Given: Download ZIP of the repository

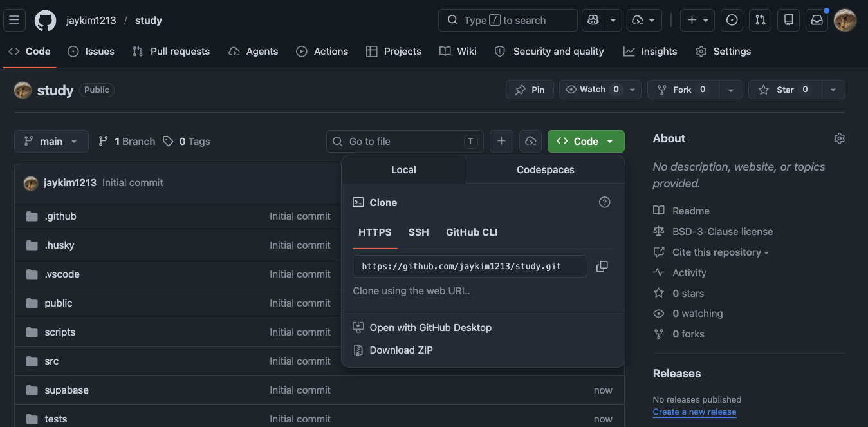Looking at the screenshot, I should pyautogui.click(x=393, y=350).
